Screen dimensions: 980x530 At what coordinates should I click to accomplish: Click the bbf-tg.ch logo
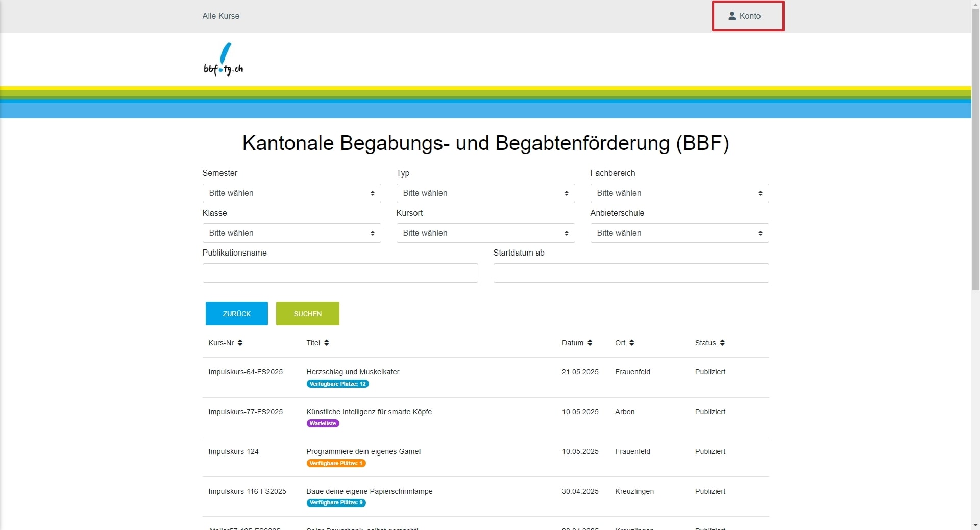coord(223,59)
